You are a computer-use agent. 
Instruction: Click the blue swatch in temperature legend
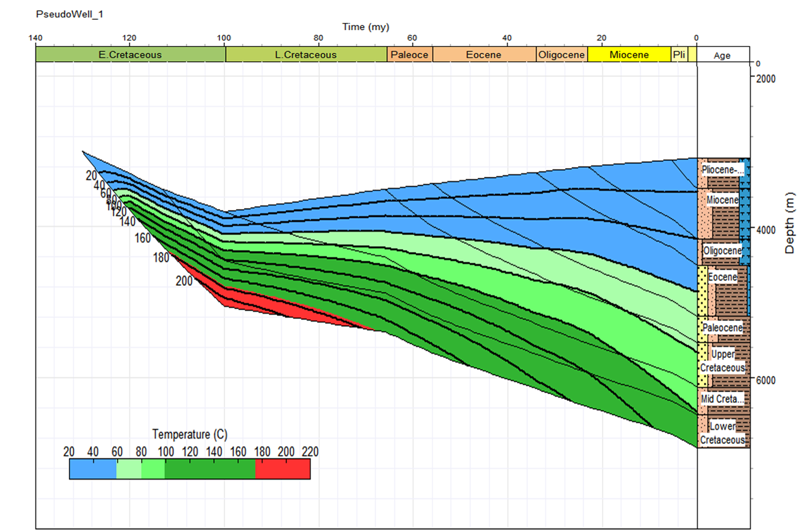(93, 469)
